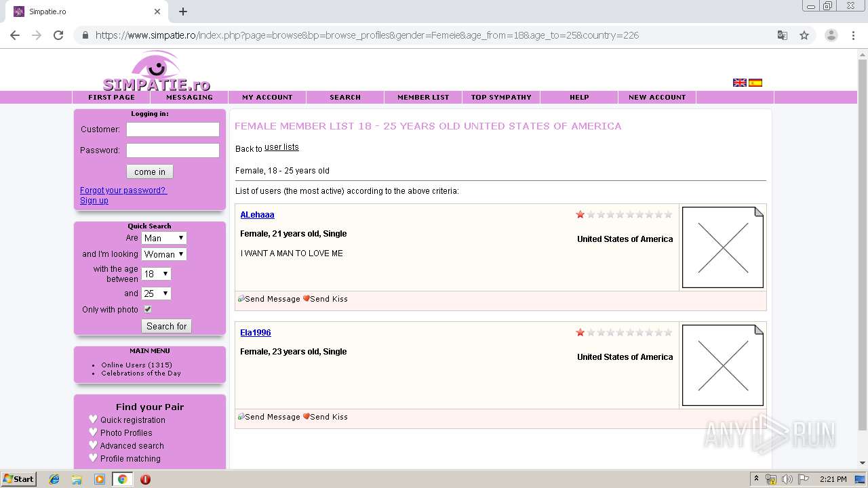Close the Simpatie.ro tab
Image resolution: width=868 pixels, height=488 pixels.
[157, 12]
